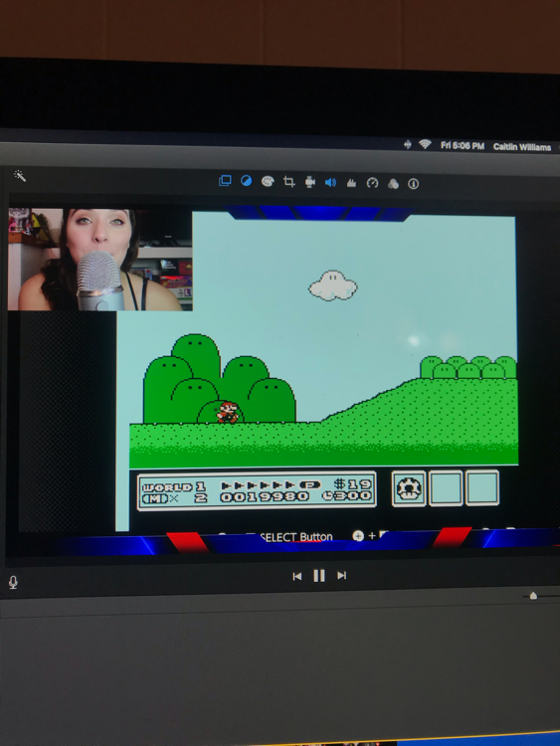Screen dimensions: 560x746
Task: Show the clip information icon
Action: tap(413, 184)
